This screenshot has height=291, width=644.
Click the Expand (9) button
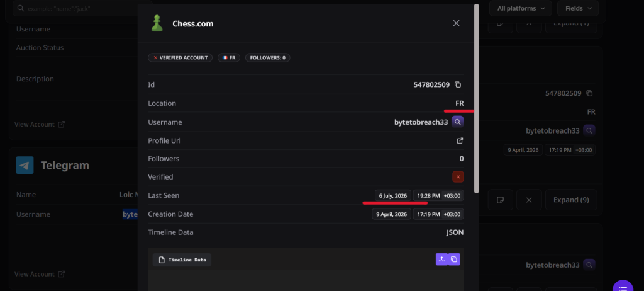[571, 200]
